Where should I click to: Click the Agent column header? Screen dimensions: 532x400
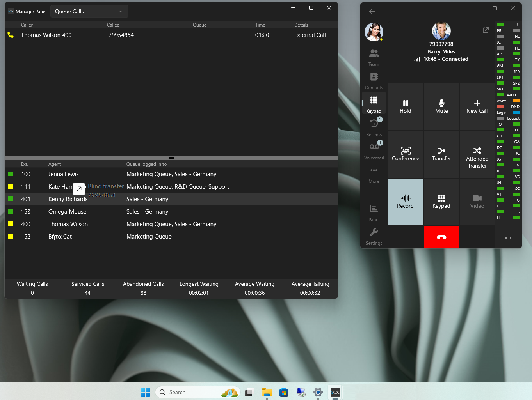[55, 164]
